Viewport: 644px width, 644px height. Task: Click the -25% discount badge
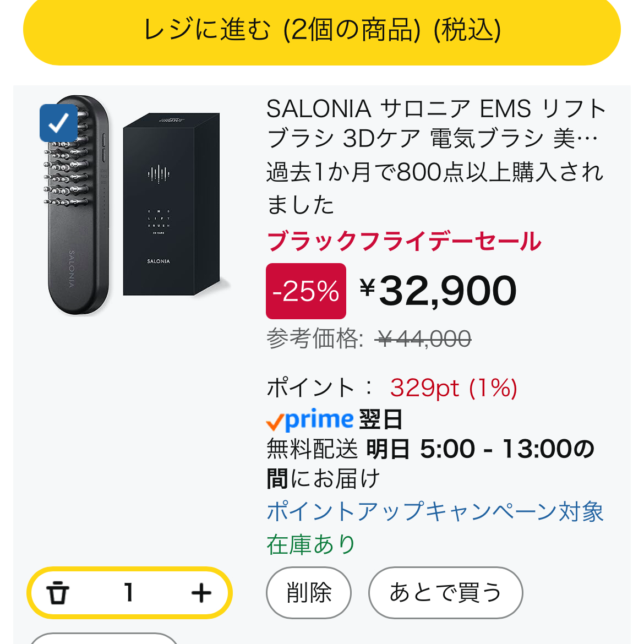[305, 291]
